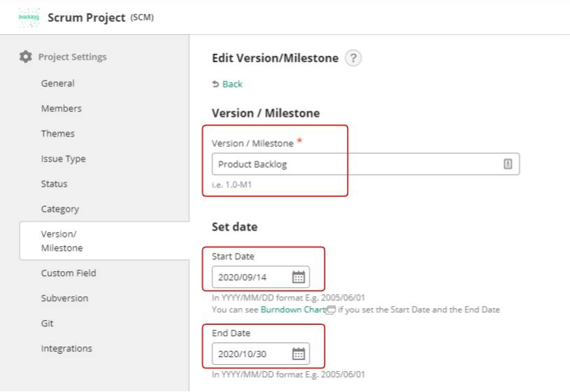570x392 pixels.
Task: Go to Subversion settings
Action: [x=64, y=298]
